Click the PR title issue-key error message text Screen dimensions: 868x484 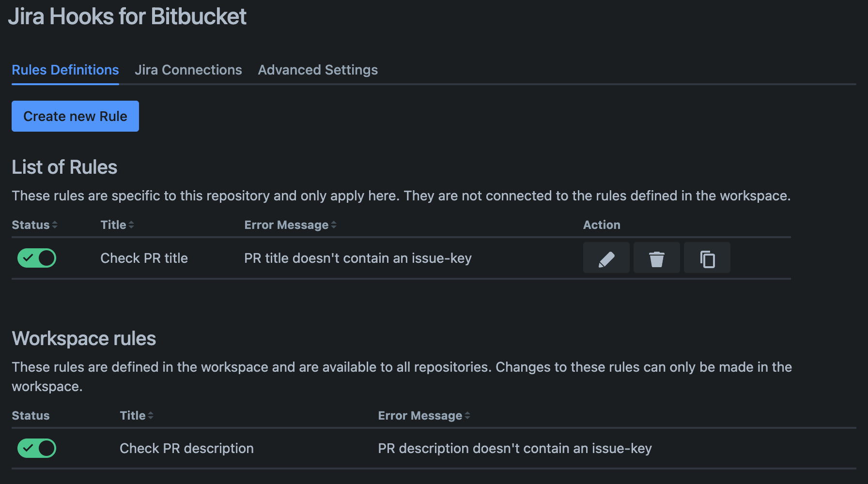357,258
